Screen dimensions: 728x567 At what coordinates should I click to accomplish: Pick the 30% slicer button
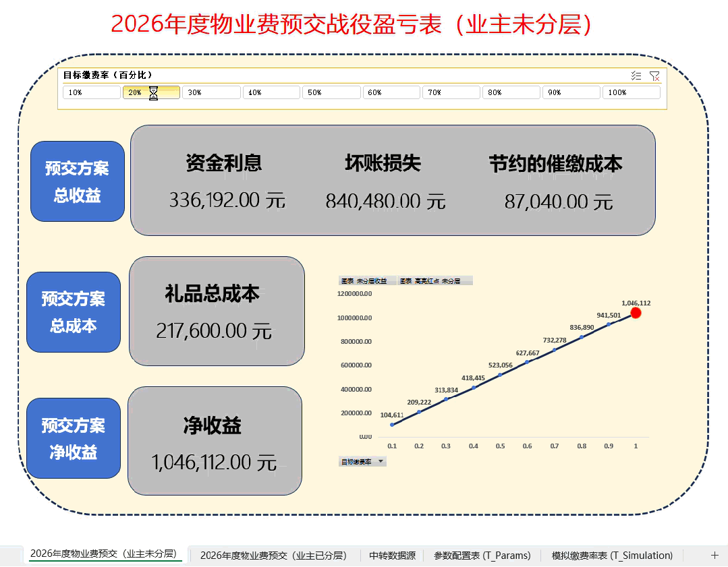pyautogui.click(x=211, y=92)
